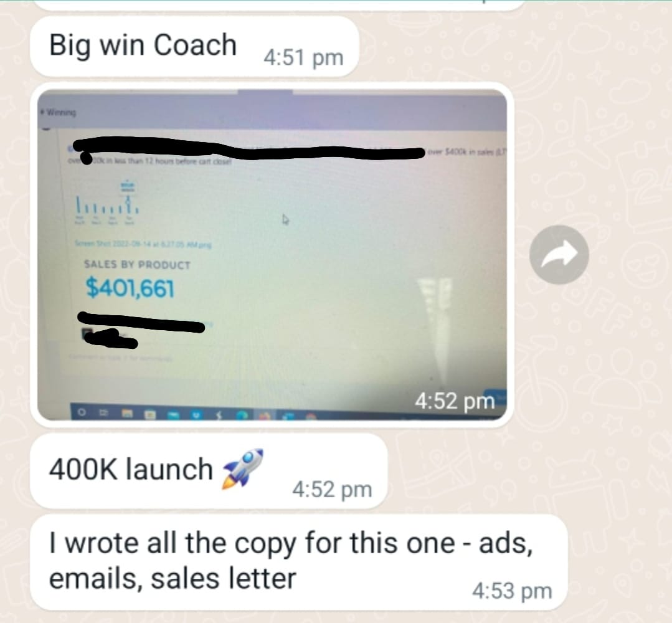The height and width of the screenshot is (623, 672).
Task: Click the "SALES BY PRODUCT" heading
Action: [x=137, y=265]
